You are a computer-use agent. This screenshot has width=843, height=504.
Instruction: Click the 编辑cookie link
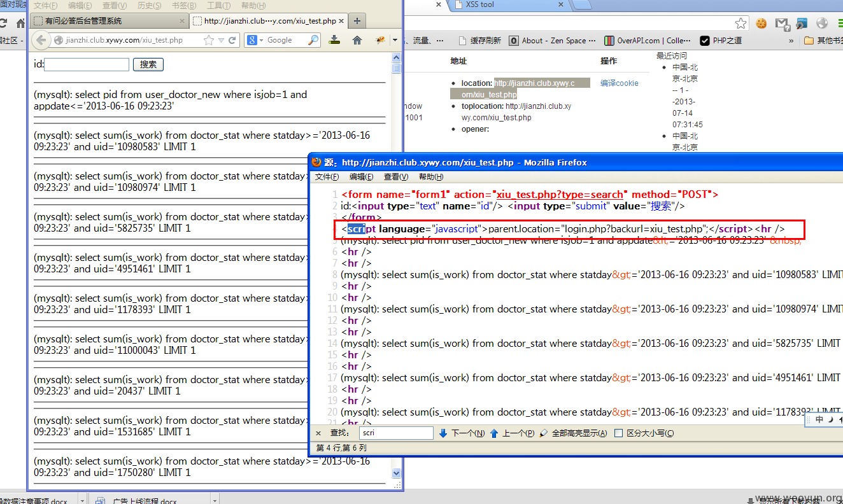pos(619,83)
